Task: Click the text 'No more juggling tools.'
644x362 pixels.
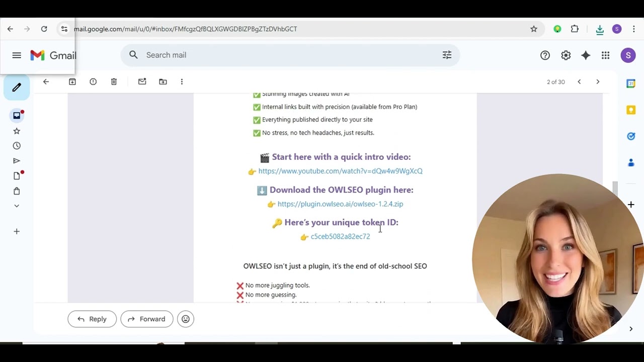Action: click(277, 285)
